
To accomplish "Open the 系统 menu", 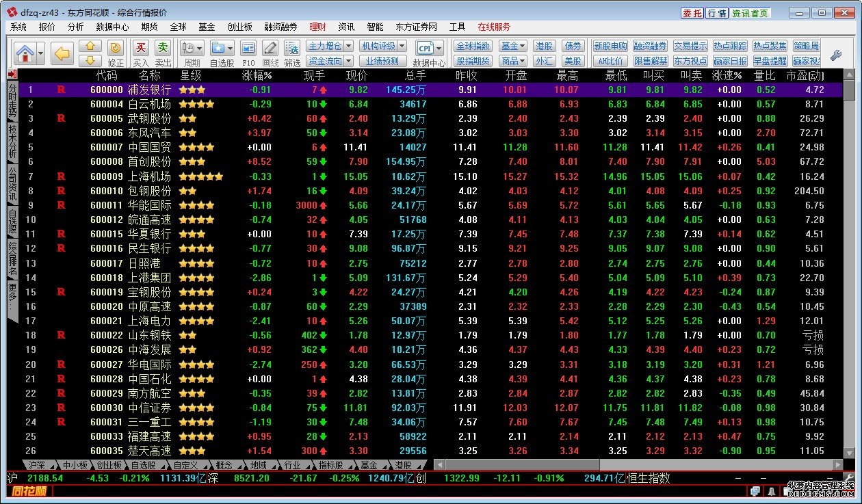I will click(18, 27).
